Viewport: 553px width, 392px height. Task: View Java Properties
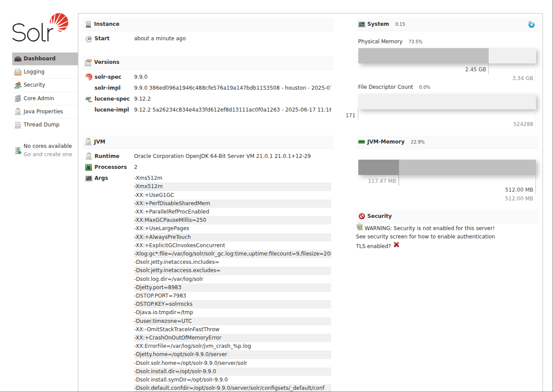pyautogui.click(x=45, y=112)
